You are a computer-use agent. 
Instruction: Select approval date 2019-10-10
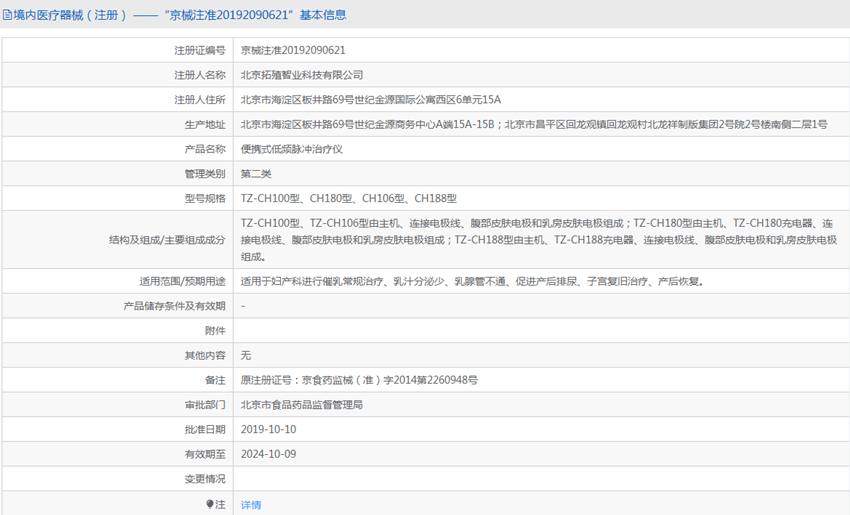[268, 429]
